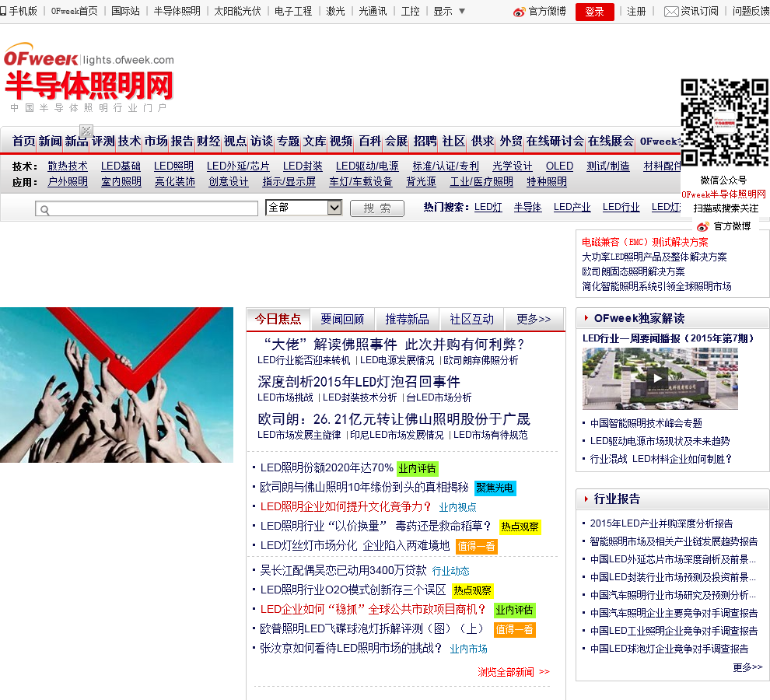Click the search input field
Viewport: 770px width, 700px height.
(146, 208)
